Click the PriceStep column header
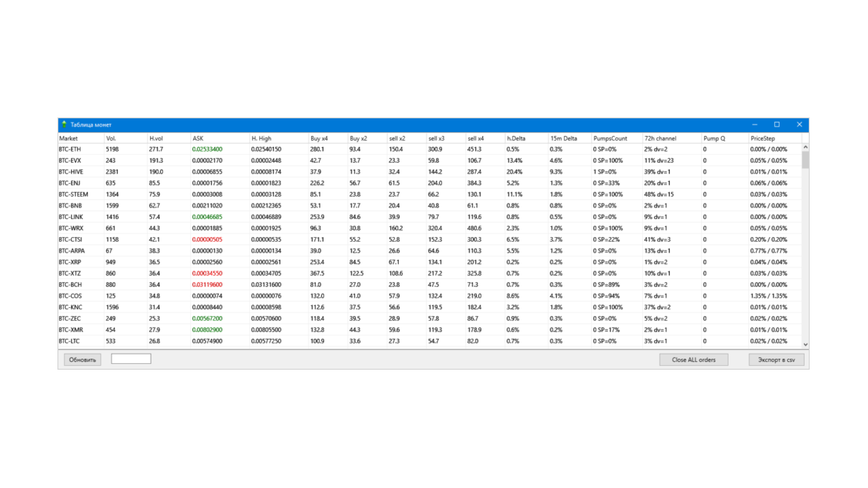The height and width of the screenshot is (488, 868). click(763, 138)
